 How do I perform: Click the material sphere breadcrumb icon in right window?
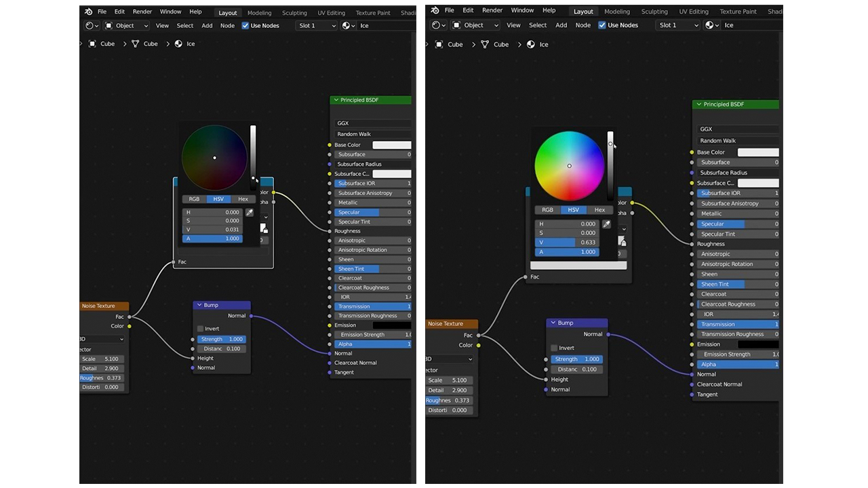coord(531,44)
